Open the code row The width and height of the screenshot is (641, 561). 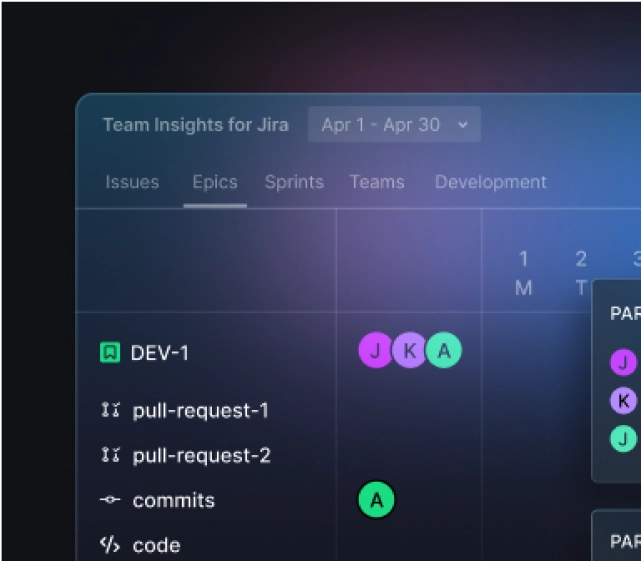(157, 545)
